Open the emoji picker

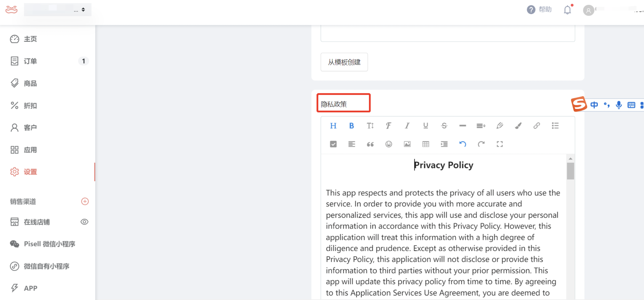coord(389,144)
